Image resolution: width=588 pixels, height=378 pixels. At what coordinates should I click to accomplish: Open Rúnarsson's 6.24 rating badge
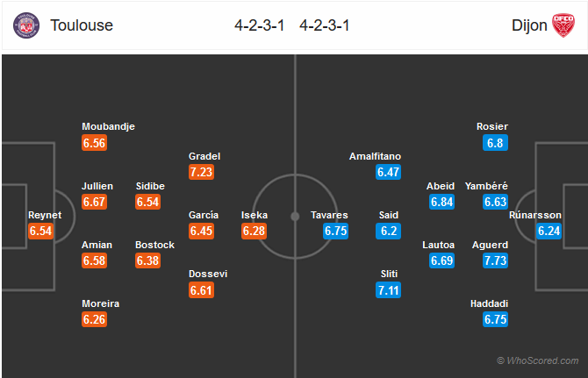(549, 231)
